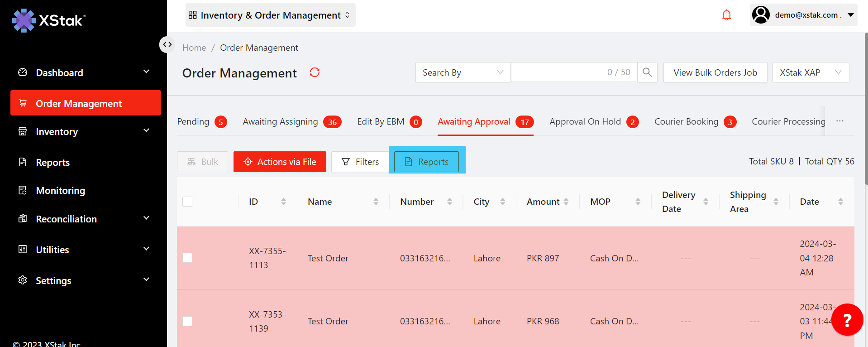Sort by the Amount column arrows

pyautogui.click(x=566, y=202)
